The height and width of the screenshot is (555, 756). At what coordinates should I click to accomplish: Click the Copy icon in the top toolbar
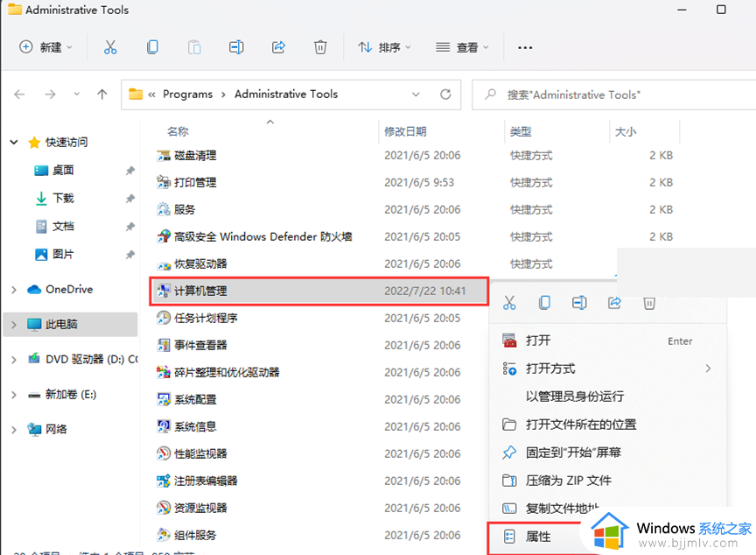152,47
